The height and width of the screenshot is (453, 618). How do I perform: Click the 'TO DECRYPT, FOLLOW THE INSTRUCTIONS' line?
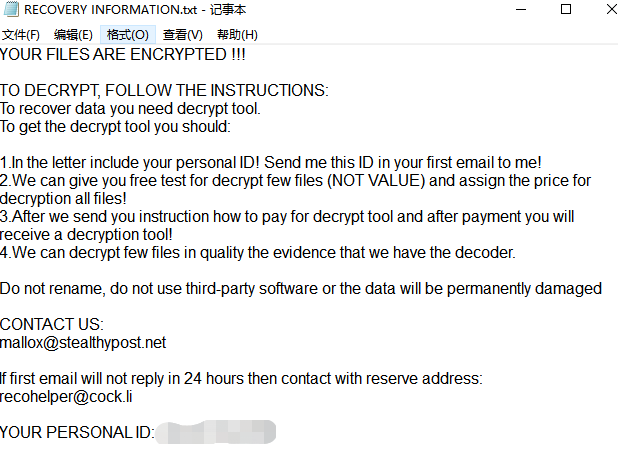163,91
